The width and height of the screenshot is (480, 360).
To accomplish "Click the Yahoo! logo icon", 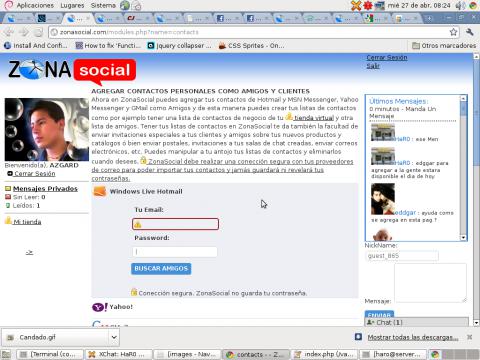I will pos(99,307).
